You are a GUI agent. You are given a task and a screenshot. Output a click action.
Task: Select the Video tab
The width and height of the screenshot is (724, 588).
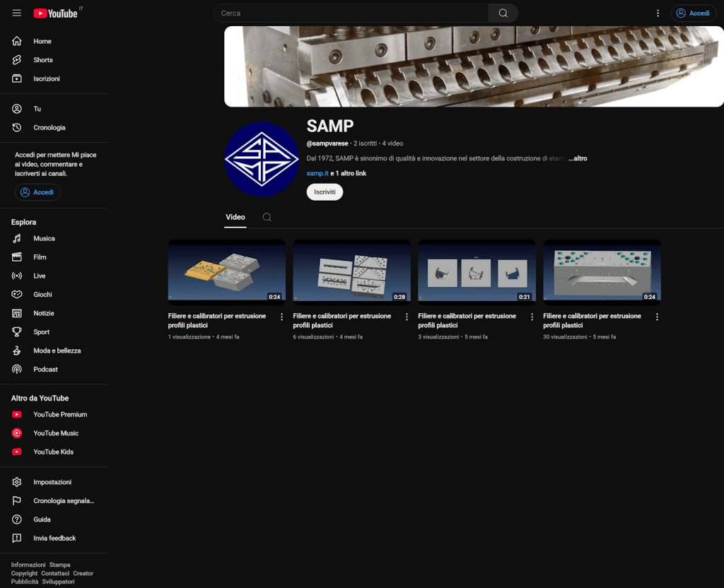pyautogui.click(x=235, y=218)
